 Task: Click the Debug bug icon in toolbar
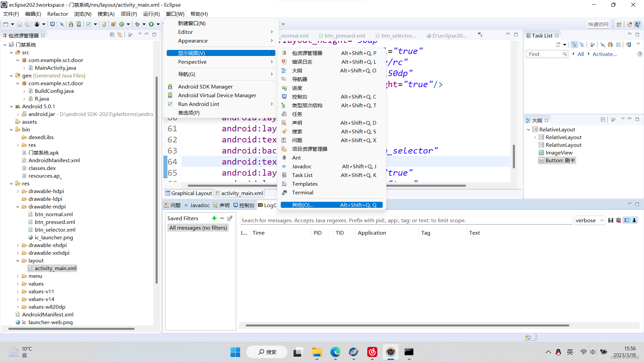tap(137, 24)
